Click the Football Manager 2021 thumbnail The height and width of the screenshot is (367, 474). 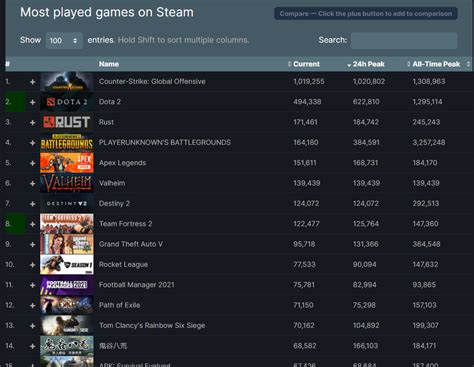pyautogui.click(x=67, y=285)
